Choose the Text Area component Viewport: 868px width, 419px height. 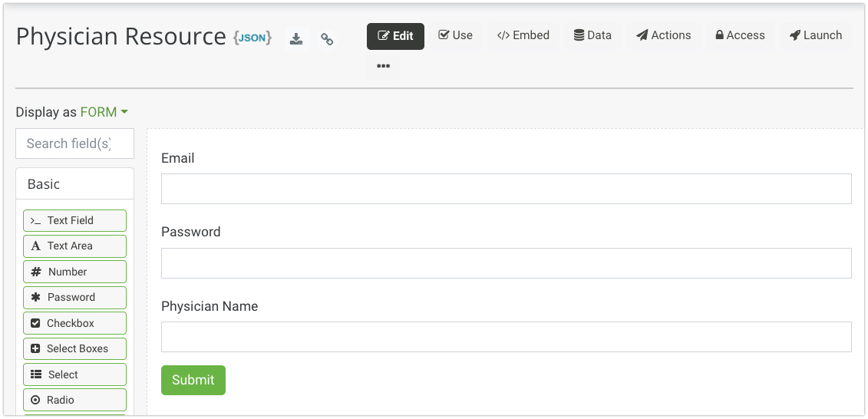click(74, 246)
